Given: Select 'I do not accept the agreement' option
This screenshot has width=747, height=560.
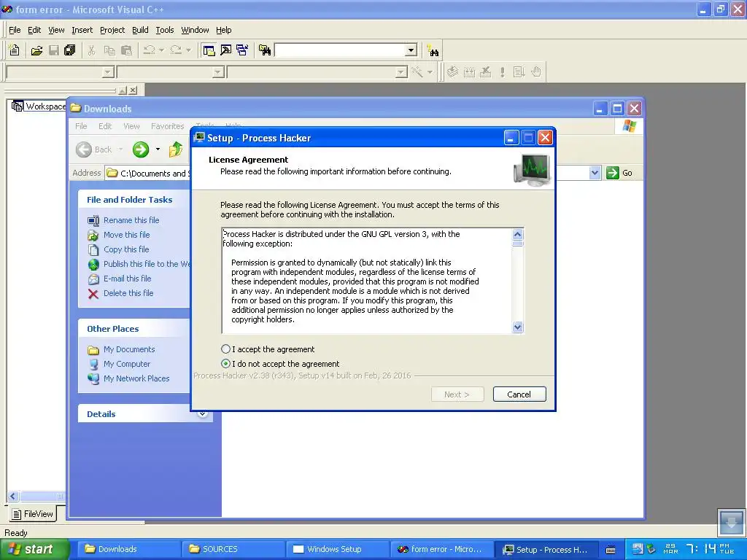Looking at the screenshot, I should click(x=226, y=364).
